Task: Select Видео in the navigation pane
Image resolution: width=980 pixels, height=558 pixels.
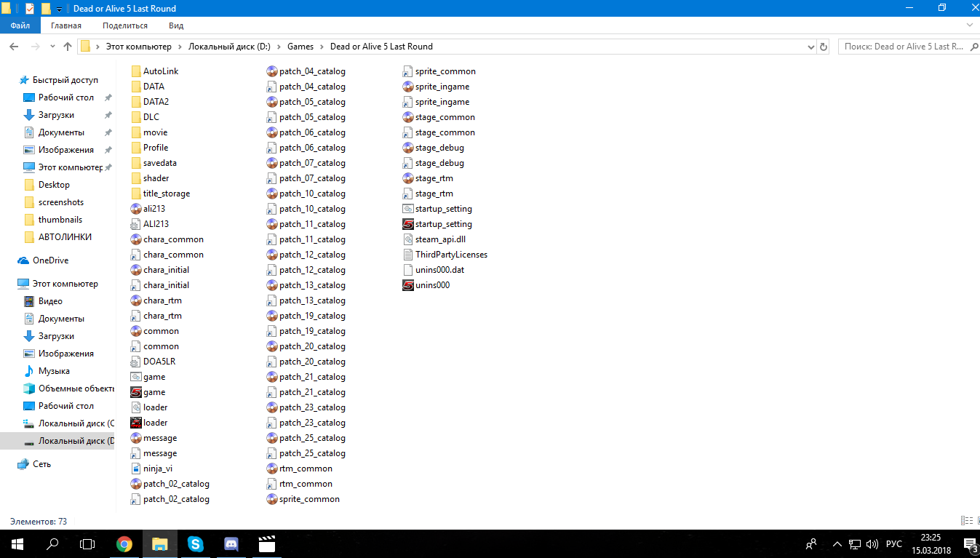Action: 50,301
